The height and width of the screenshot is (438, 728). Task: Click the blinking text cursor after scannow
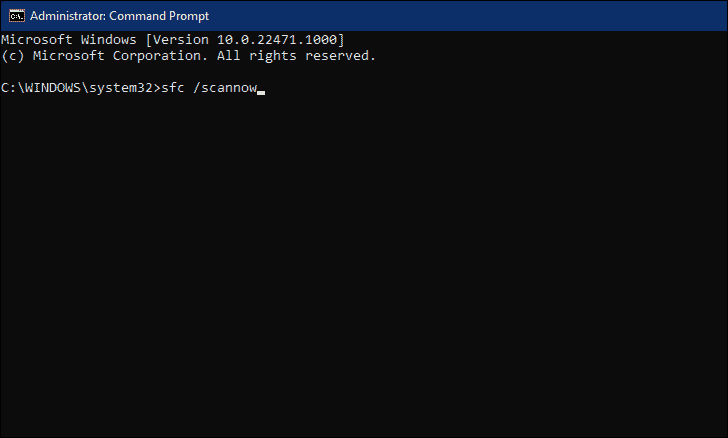click(x=261, y=92)
